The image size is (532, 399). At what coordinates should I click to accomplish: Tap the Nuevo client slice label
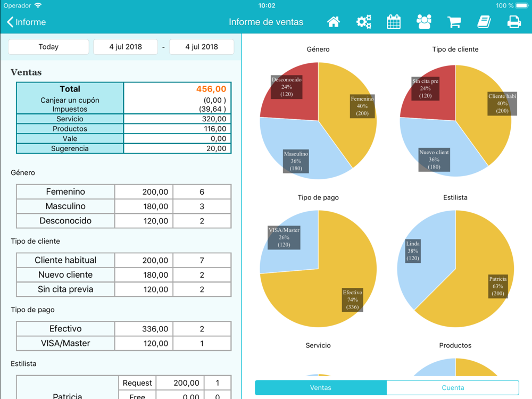(x=434, y=160)
